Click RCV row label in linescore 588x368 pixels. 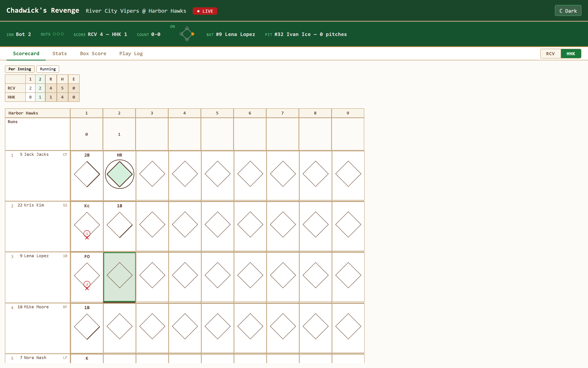click(x=15, y=88)
